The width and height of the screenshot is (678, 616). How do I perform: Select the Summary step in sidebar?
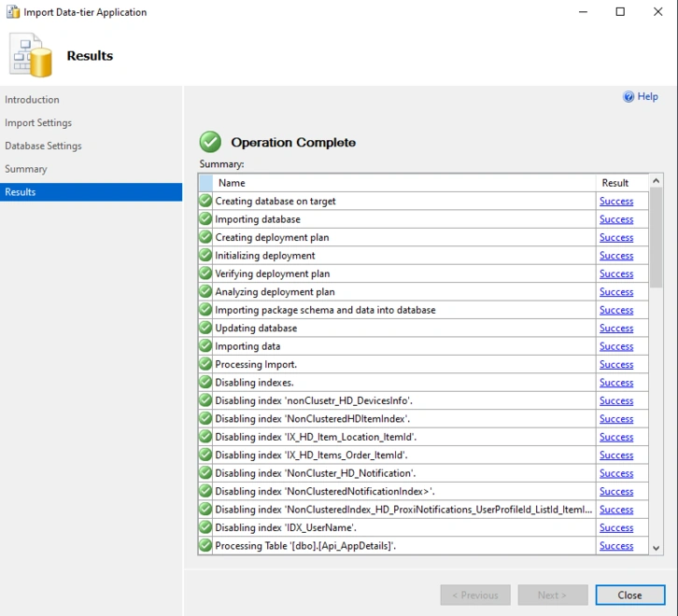tap(26, 169)
